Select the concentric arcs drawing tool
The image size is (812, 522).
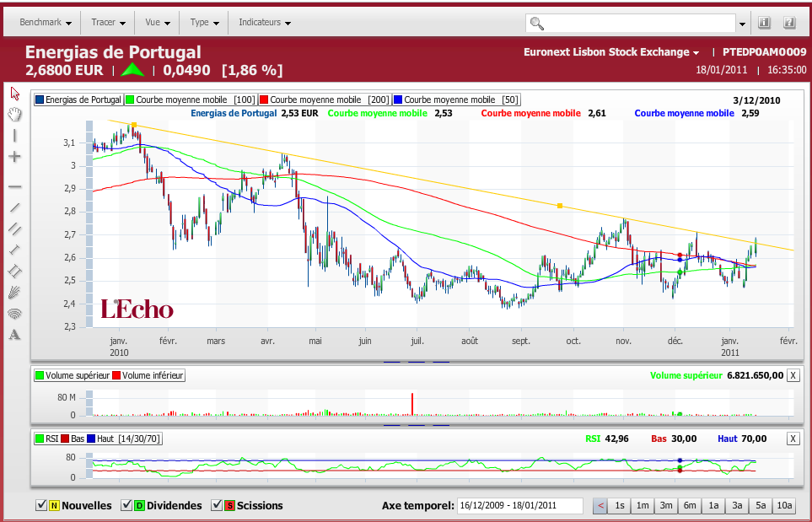tap(14, 314)
